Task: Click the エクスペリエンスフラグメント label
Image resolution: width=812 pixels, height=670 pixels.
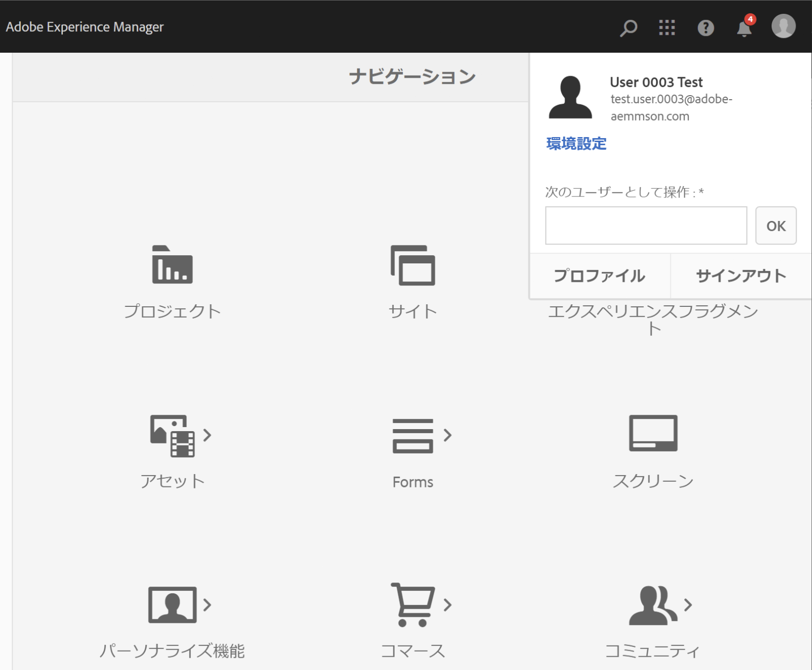Action: click(x=653, y=319)
